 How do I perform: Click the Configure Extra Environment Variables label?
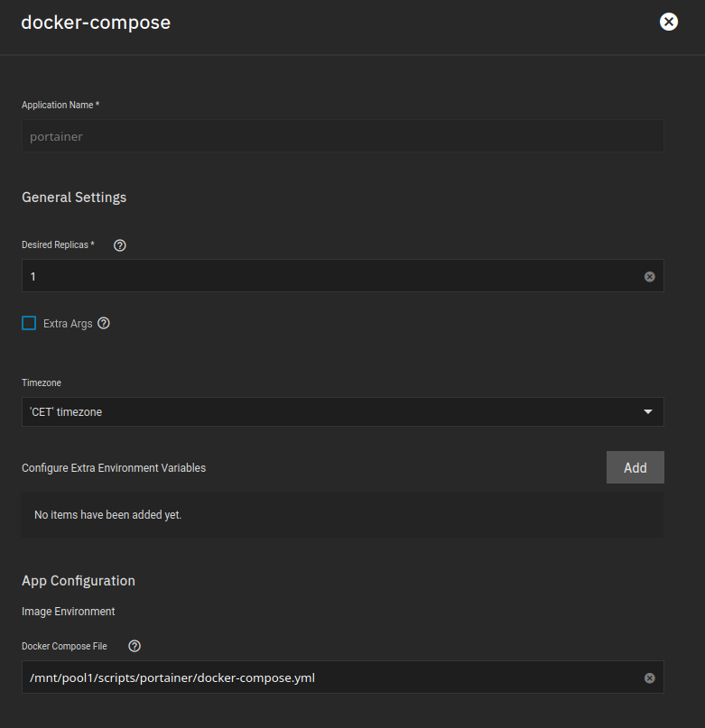[x=114, y=467]
